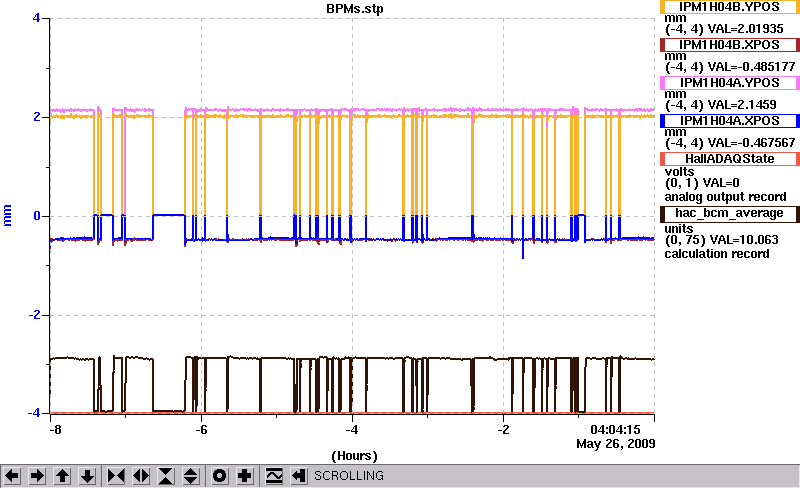This screenshot has height=488, width=800.
Task: Click the horizontal zoom-in bowtie icon
Action: click(x=116, y=476)
